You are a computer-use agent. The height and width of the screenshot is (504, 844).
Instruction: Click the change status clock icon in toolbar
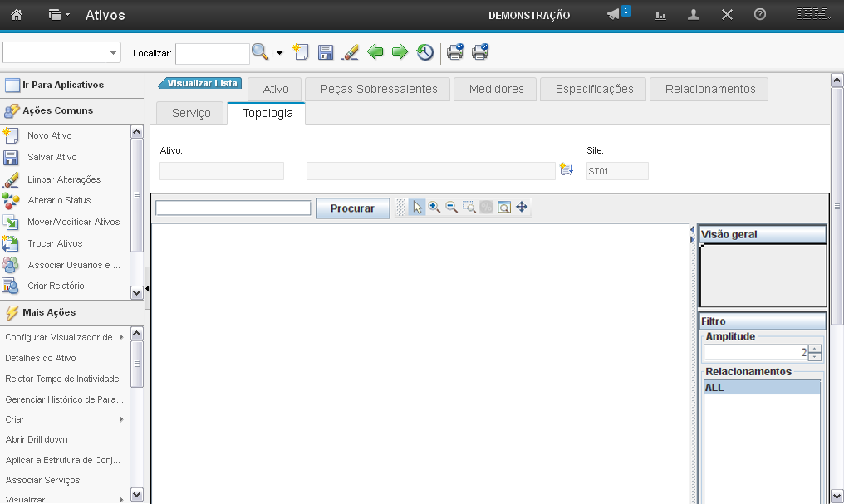pos(425,52)
